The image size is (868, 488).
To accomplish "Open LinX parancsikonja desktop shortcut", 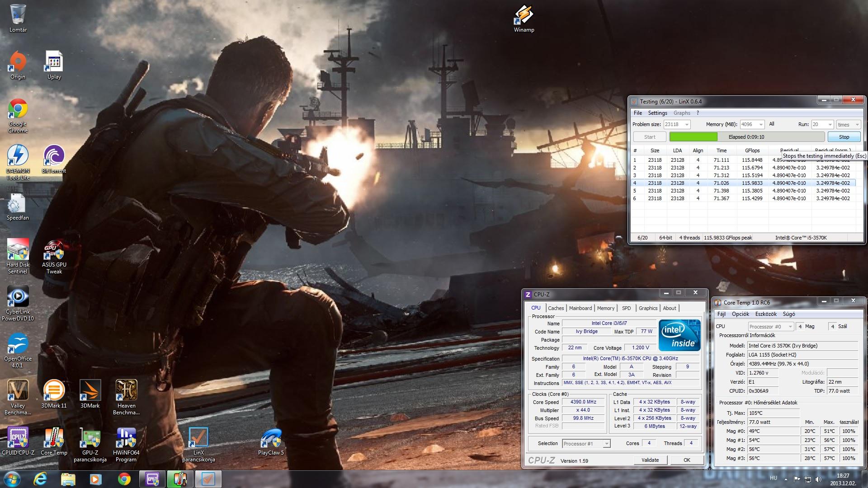I will click(x=198, y=445).
